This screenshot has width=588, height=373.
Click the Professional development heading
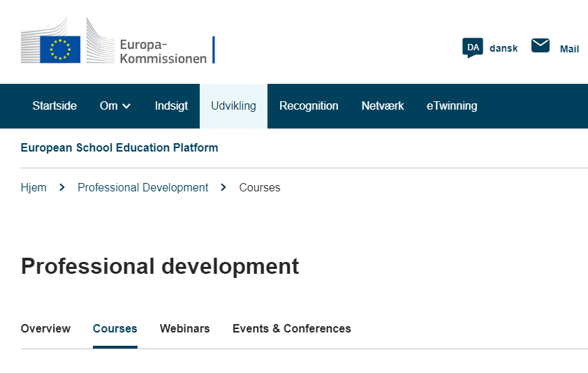point(160,266)
